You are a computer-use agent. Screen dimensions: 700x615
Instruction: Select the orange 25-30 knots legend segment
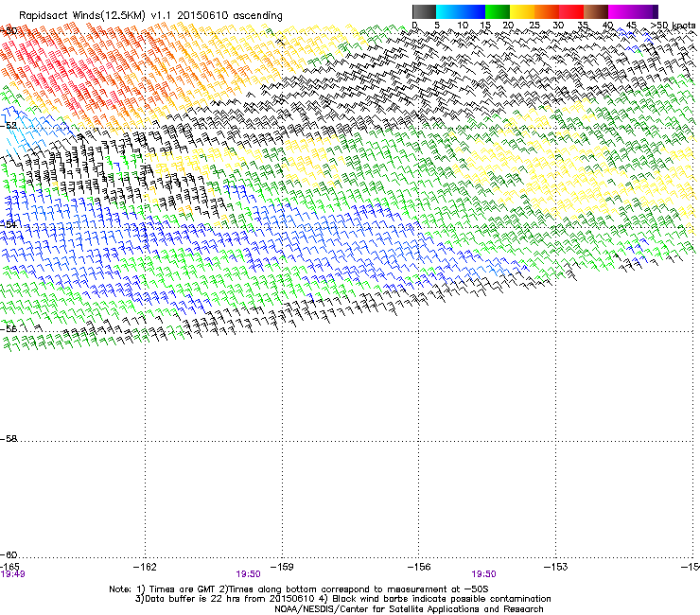[x=547, y=11]
